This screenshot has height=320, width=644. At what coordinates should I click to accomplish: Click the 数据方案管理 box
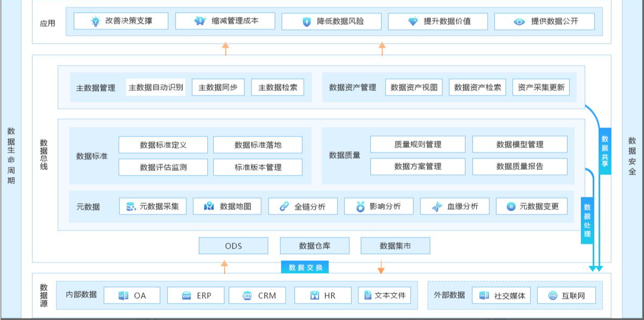click(x=418, y=166)
